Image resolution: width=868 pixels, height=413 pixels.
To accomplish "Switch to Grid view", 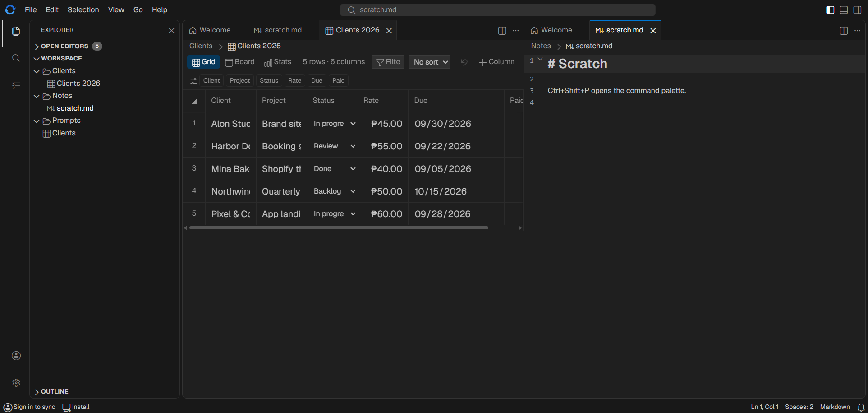I will point(204,62).
